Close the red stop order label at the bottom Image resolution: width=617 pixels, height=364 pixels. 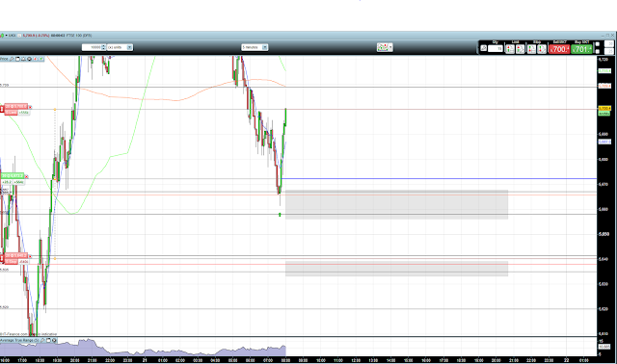tap(30, 257)
